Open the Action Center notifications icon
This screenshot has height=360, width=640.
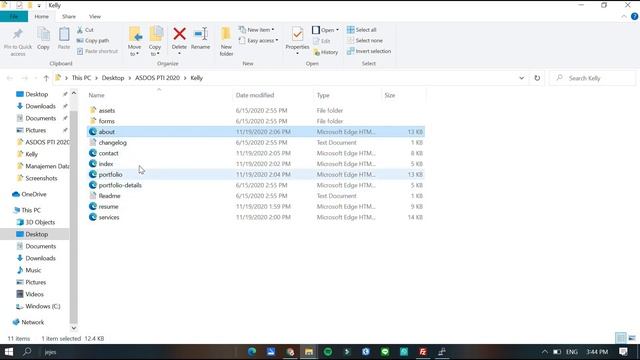[x=623, y=351]
